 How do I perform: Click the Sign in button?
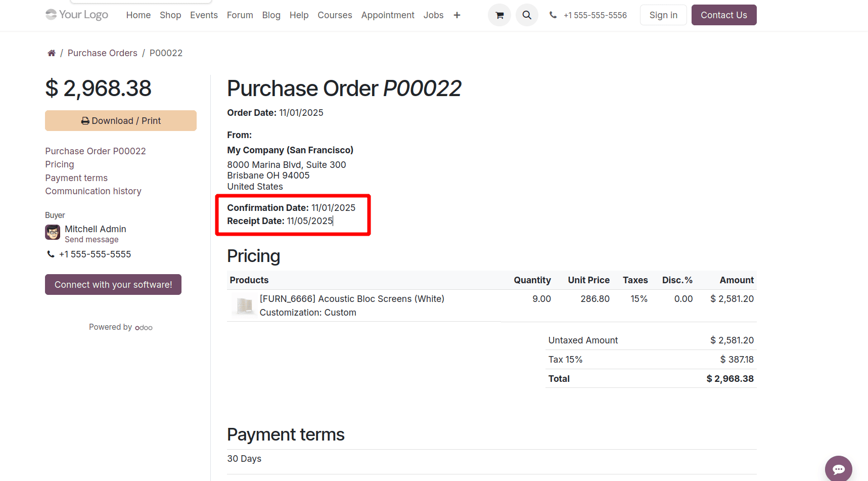[663, 15]
